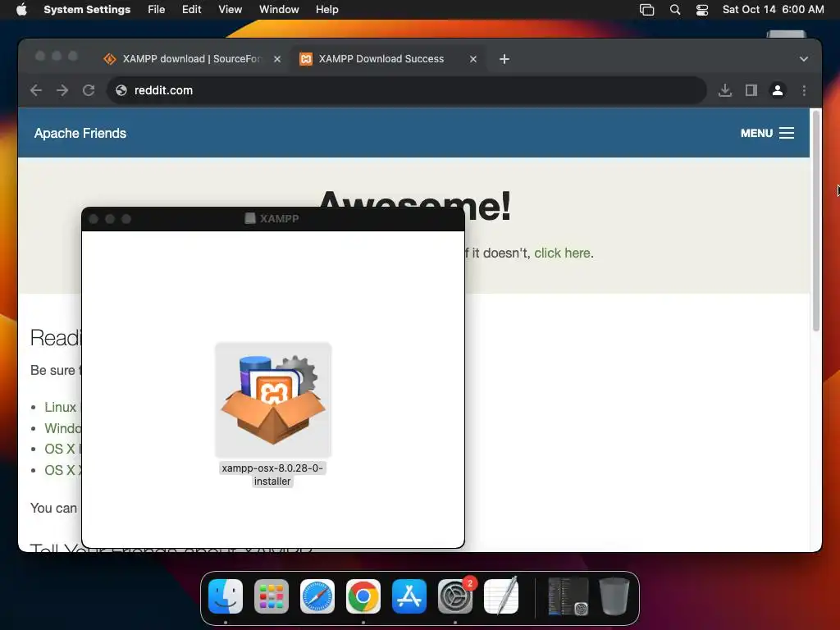
Task: Close the XAMPP Download Success tab
Action: tap(473, 59)
